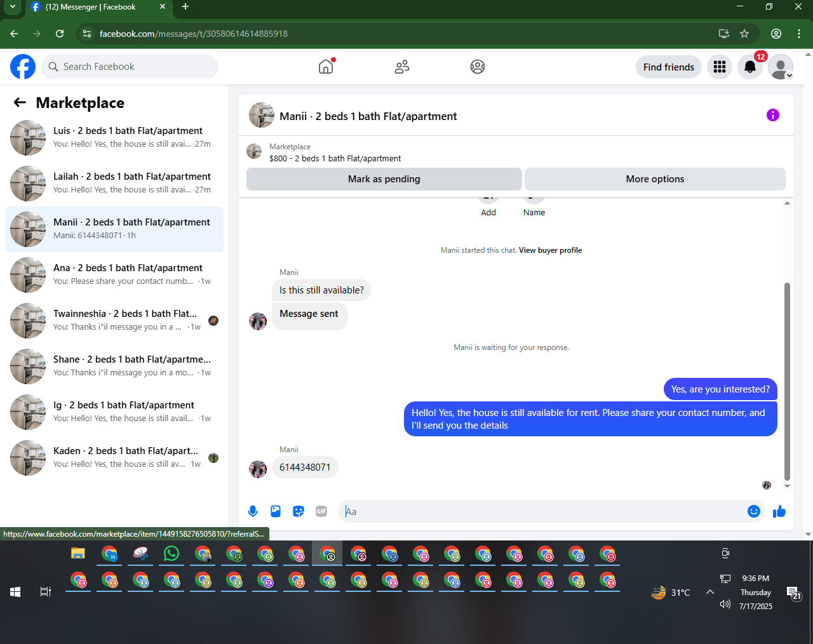Click the voice clip microphone icon
The width and height of the screenshot is (813, 644).
pyautogui.click(x=253, y=511)
